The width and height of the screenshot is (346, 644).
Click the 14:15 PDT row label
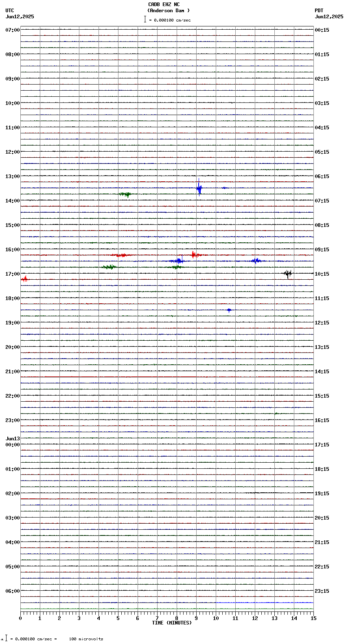click(322, 372)
